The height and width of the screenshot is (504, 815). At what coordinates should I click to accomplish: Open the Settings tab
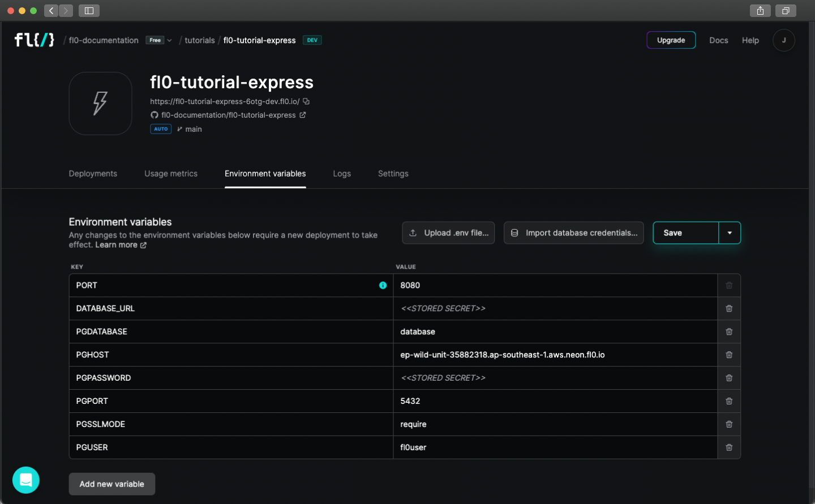(393, 174)
